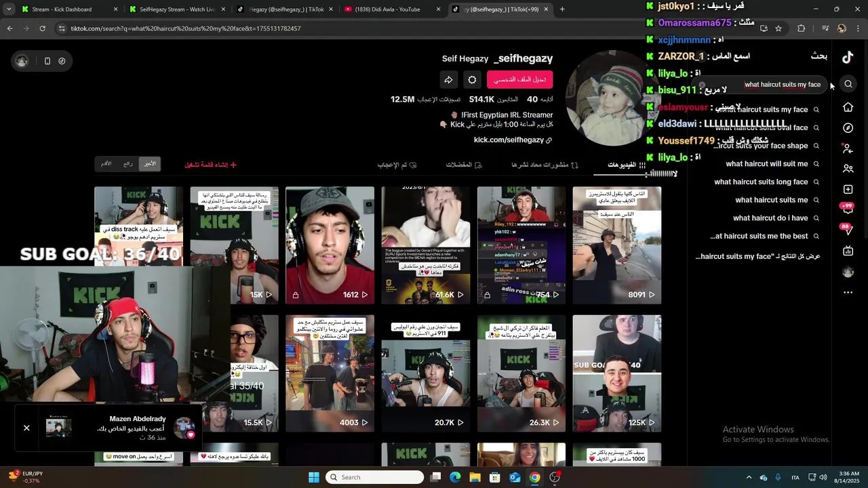Select the Popular sort button

pyautogui.click(x=128, y=164)
